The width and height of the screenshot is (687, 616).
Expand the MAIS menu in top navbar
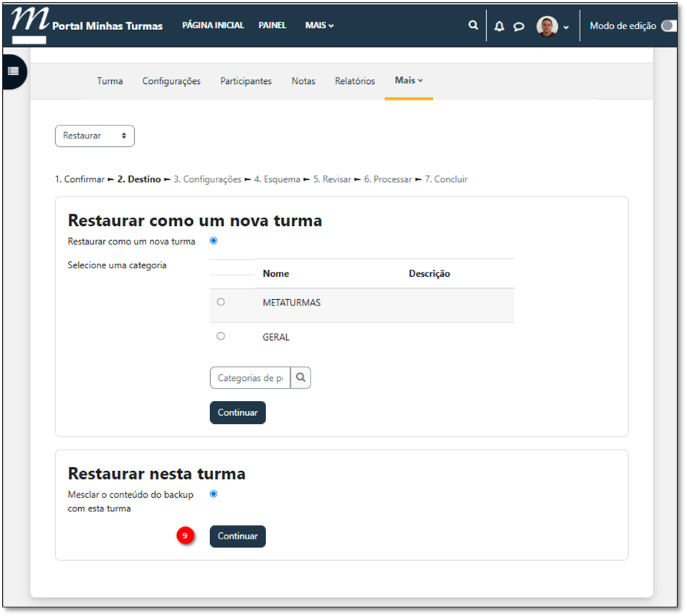point(319,25)
